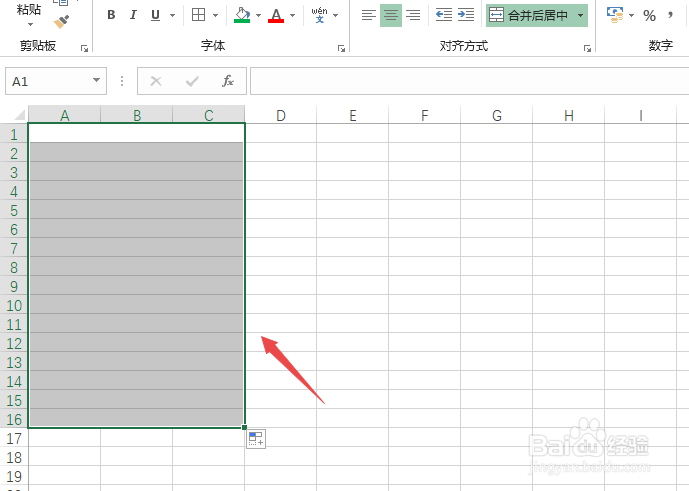Open the 合并后居中 dropdown arrow
This screenshot has width=689, height=491.
pos(580,15)
